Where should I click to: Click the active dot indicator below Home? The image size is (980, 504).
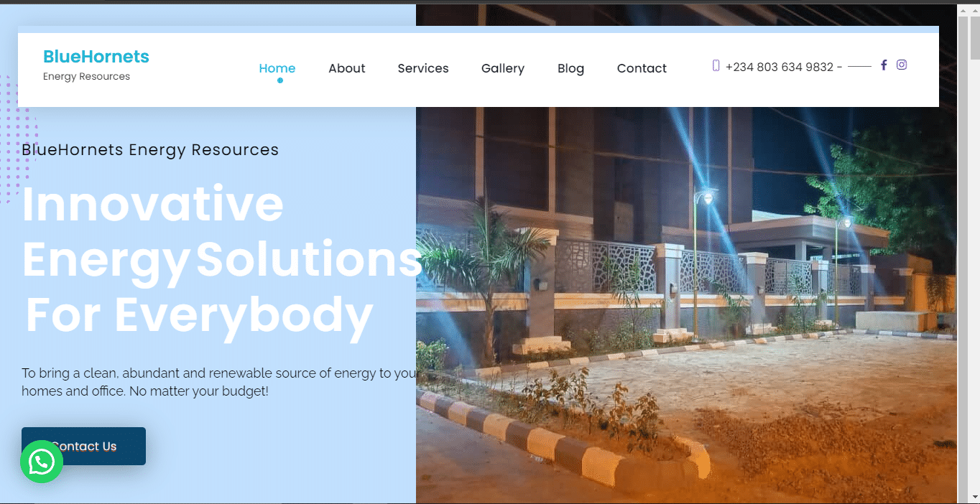tap(280, 80)
